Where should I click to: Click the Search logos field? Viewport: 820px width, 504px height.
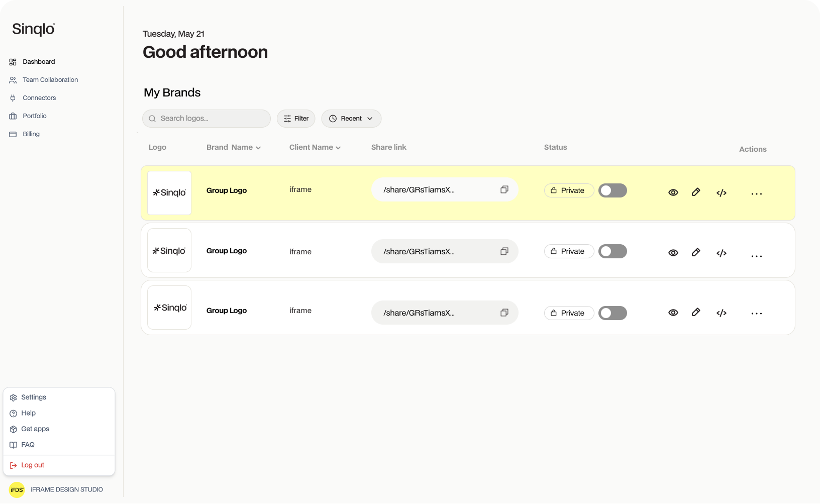pos(207,119)
